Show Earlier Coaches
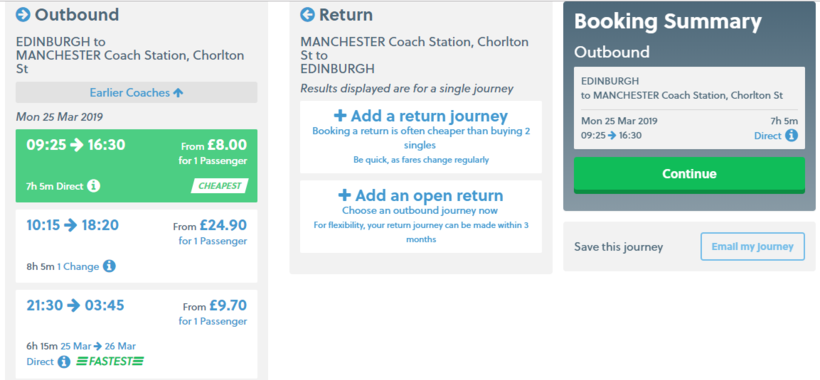This screenshot has height=380, width=820. click(136, 93)
